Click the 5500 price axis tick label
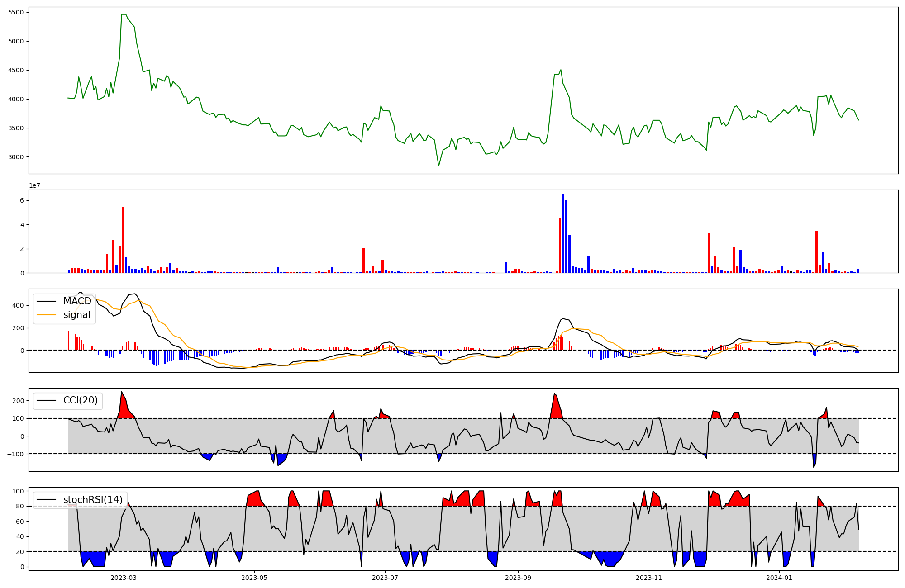This screenshot has width=905, height=588. pos(16,12)
